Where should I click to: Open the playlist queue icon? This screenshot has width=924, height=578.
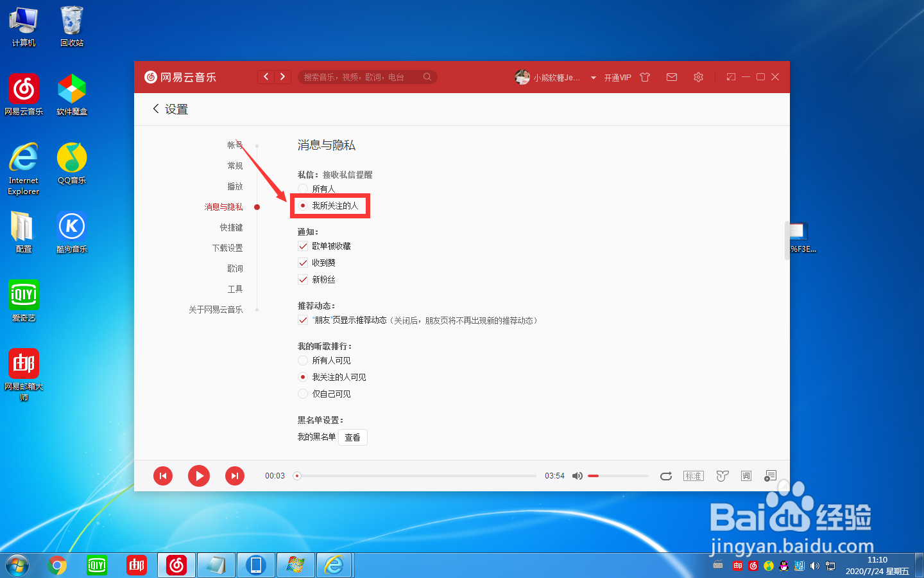[x=771, y=476]
